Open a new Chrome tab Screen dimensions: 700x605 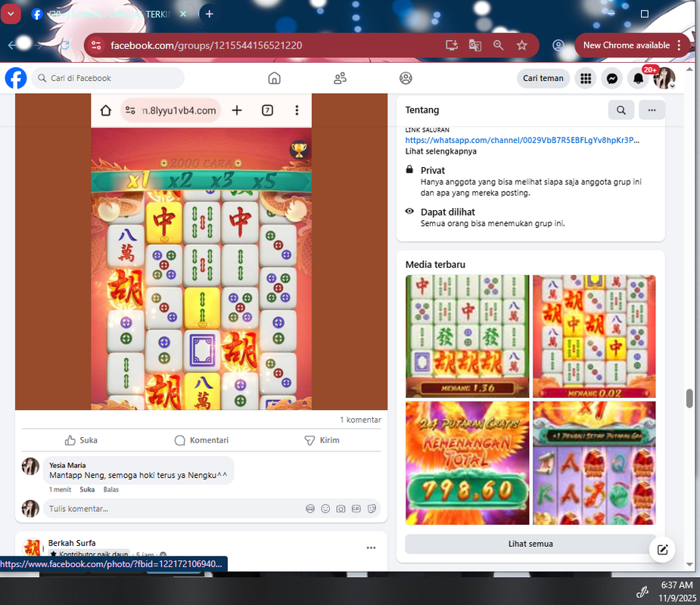pyautogui.click(x=209, y=14)
